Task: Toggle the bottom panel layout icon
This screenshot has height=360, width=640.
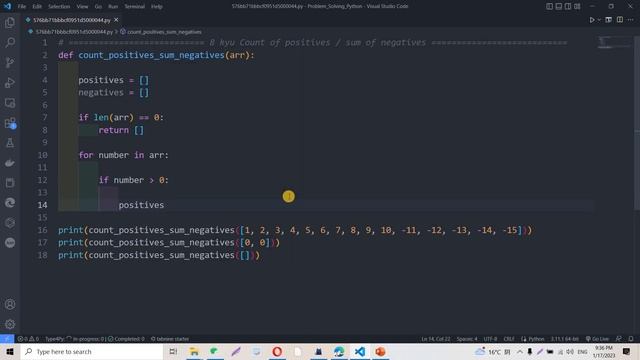Action: (x=559, y=6)
